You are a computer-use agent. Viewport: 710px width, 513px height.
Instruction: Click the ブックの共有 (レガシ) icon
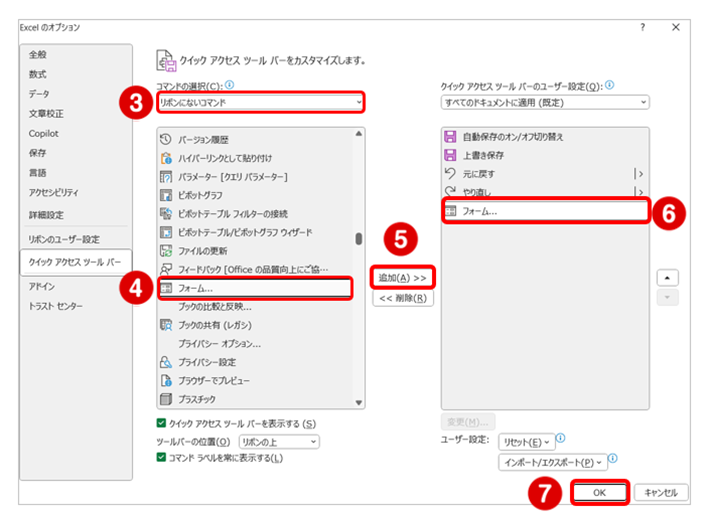coord(166,325)
